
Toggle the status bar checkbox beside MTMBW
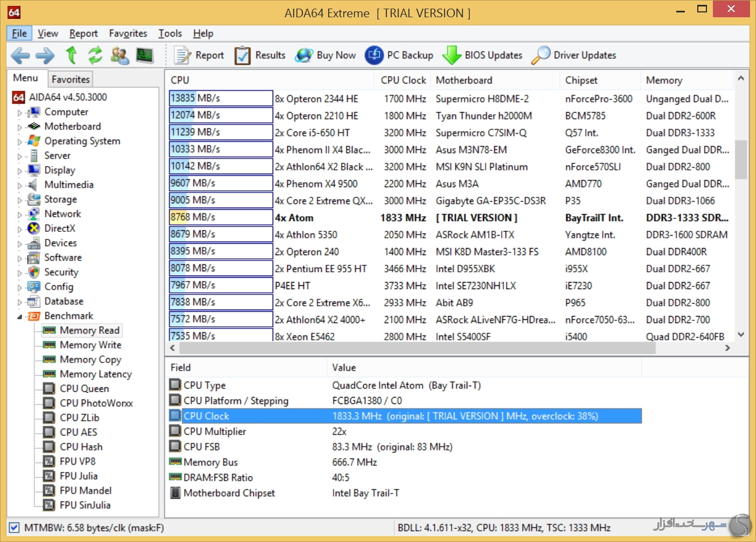[x=15, y=527]
